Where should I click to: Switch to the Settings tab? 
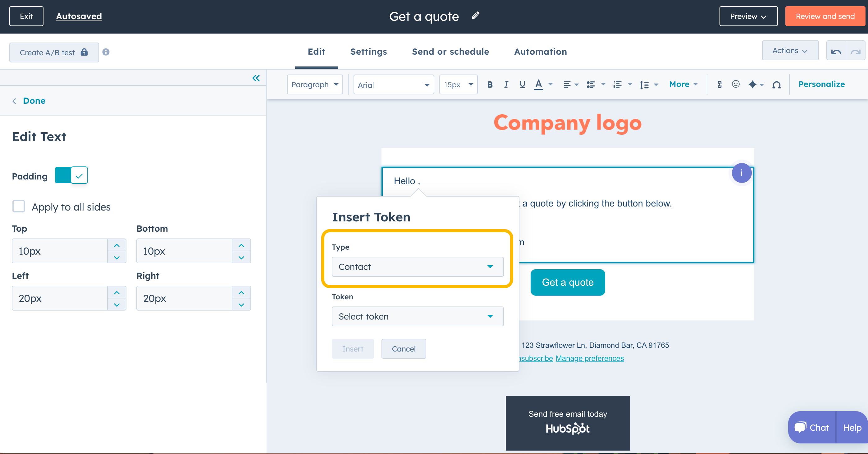point(368,52)
